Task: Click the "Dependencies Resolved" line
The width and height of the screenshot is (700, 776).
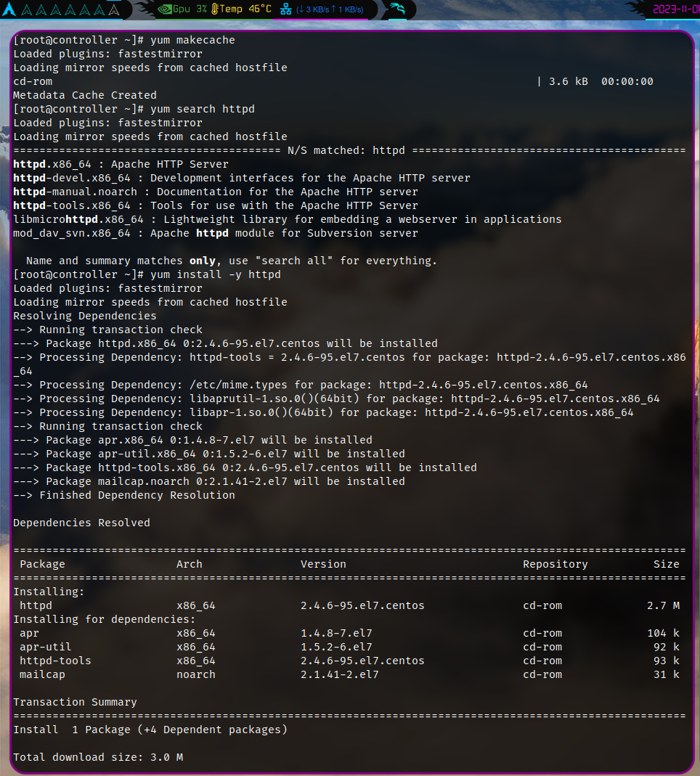Action: tap(81, 523)
